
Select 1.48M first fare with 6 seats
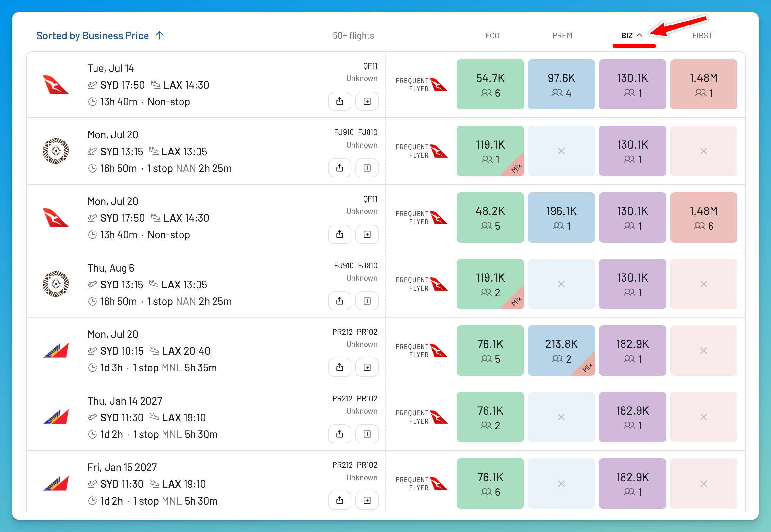click(704, 218)
